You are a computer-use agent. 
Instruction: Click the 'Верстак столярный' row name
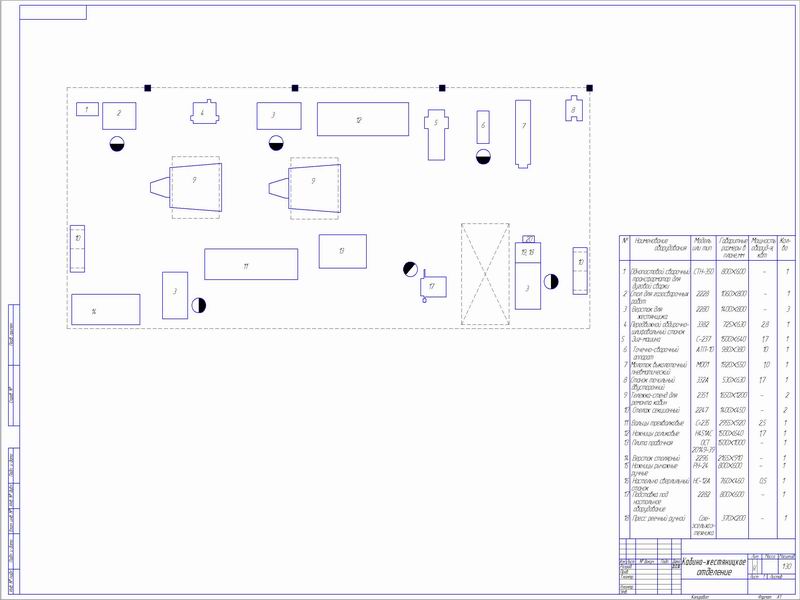(x=656, y=458)
